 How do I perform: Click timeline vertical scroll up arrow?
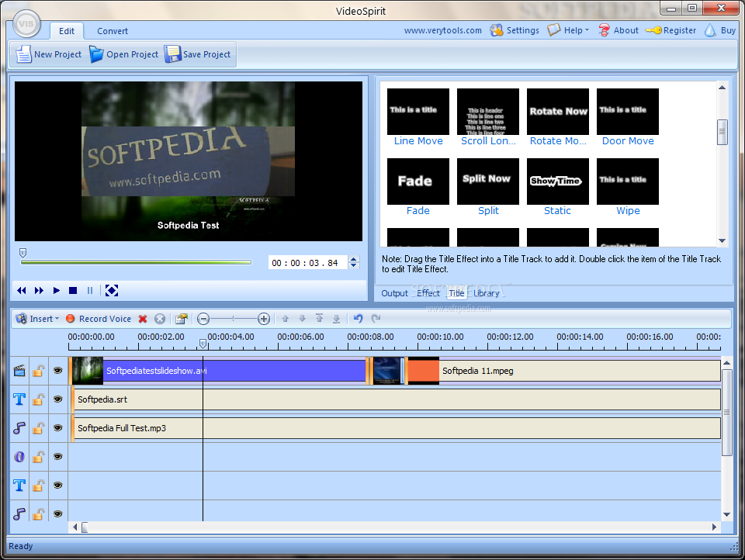[726, 363]
